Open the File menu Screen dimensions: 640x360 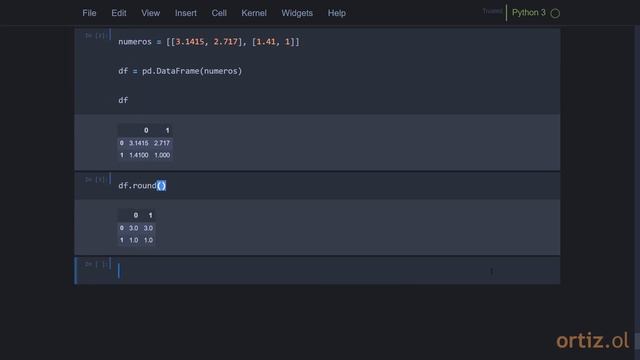(89, 13)
